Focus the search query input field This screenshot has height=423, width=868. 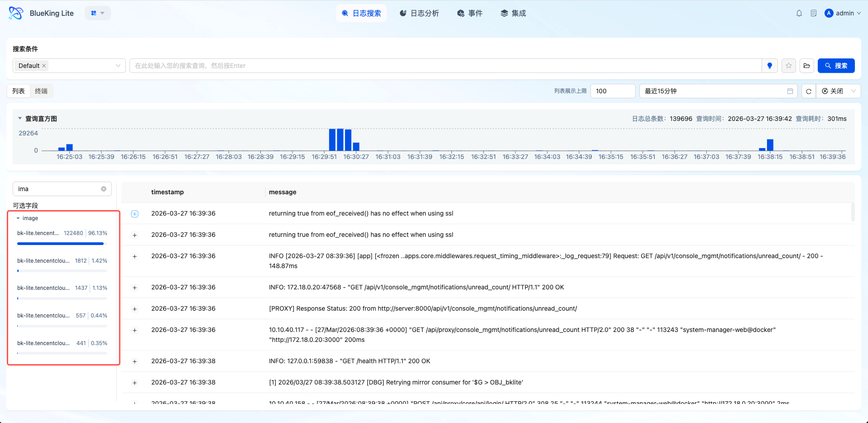coord(446,66)
